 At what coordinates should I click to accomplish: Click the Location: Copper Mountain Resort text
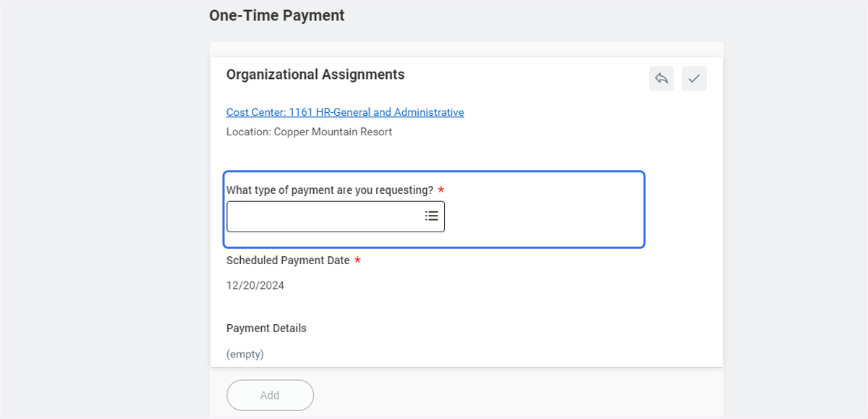[x=309, y=132]
